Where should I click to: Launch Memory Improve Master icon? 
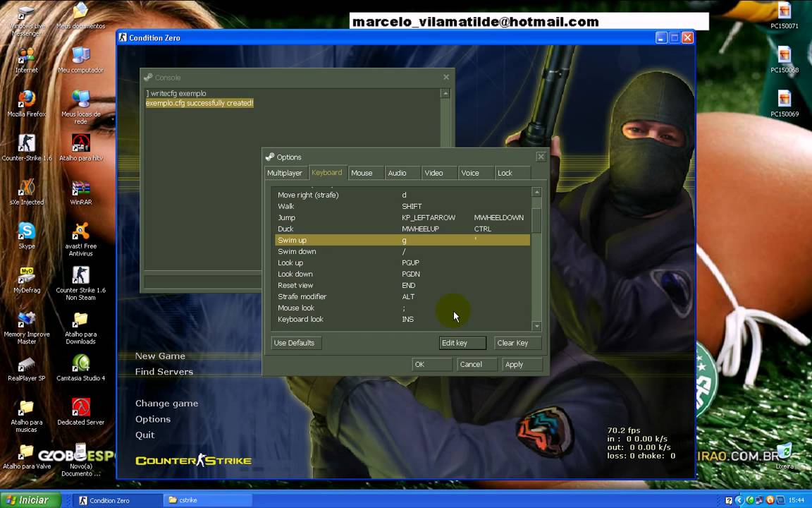point(26,327)
